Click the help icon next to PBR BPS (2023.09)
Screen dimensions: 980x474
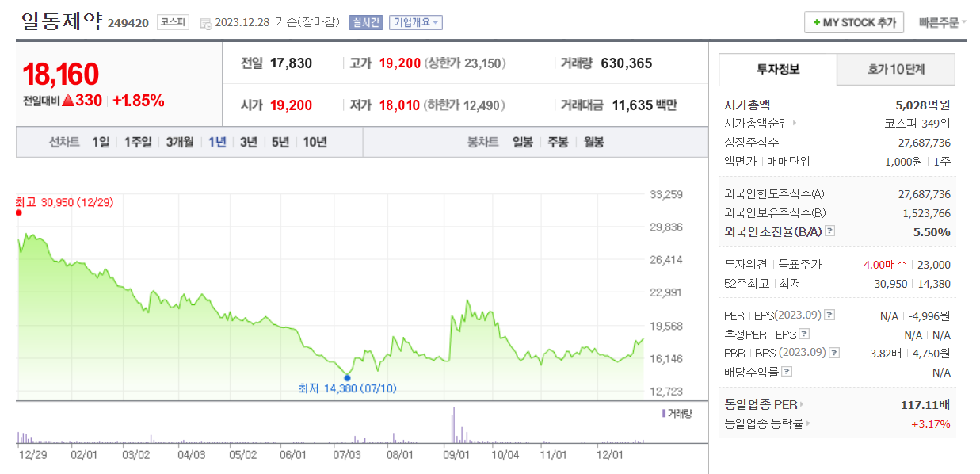pyautogui.click(x=833, y=354)
